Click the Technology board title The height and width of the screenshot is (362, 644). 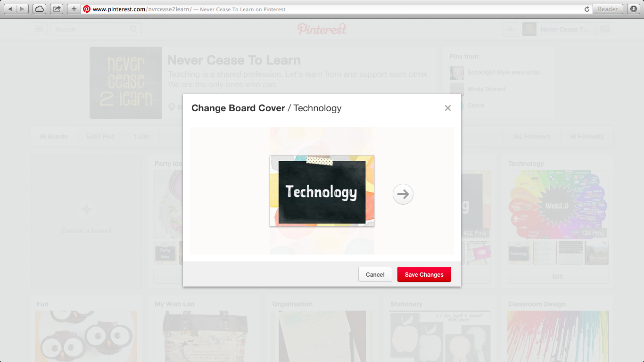tap(526, 164)
